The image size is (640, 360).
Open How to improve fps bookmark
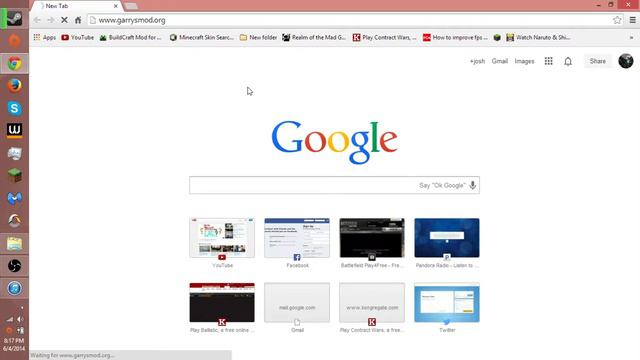tap(455, 37)
